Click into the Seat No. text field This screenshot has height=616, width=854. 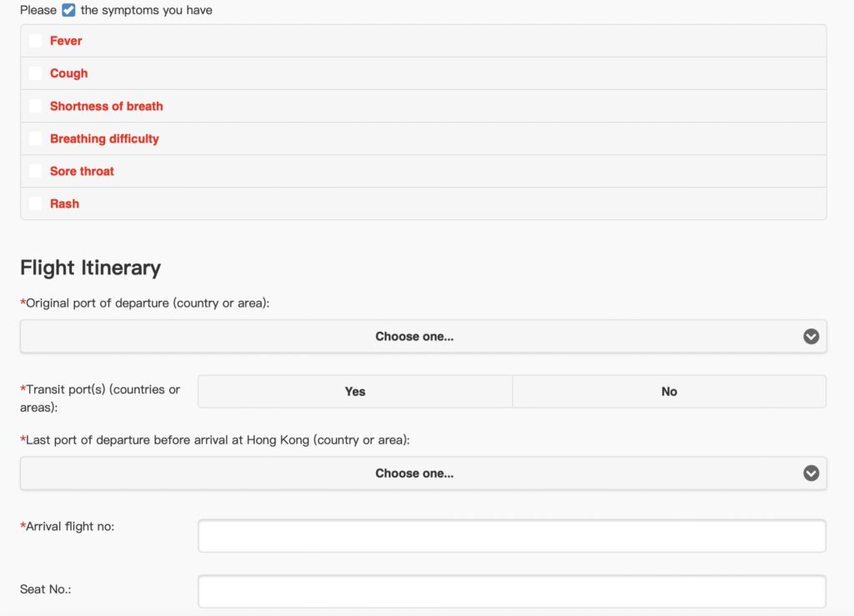coord(511,591)
